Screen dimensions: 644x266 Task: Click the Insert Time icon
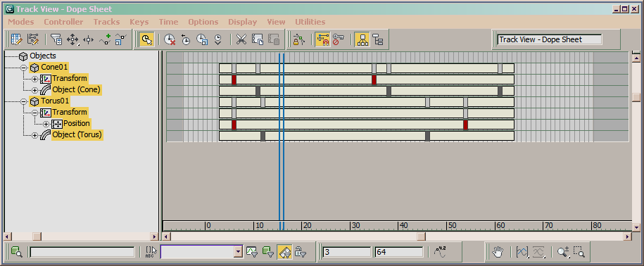(x=217, y=40)
